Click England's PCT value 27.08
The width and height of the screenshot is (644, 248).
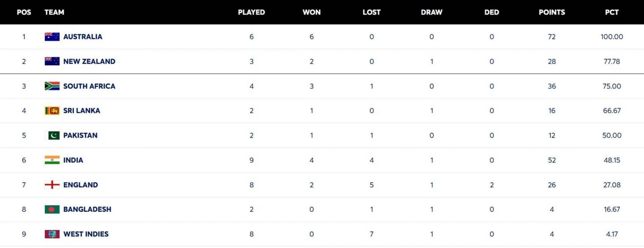click(x=611, y=185)
